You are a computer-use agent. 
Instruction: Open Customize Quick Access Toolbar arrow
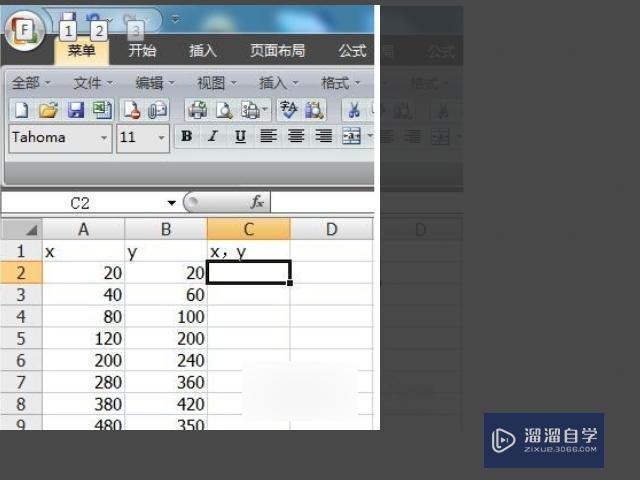tap(175, 19)
